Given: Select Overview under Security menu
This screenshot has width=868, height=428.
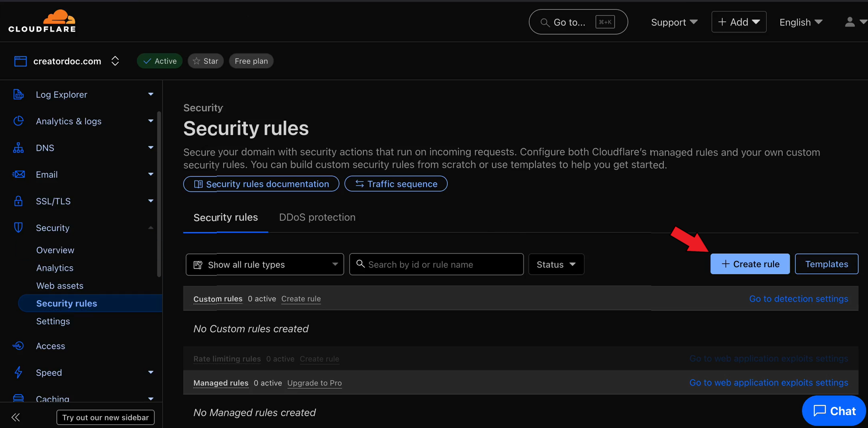Looking at the screenshot, I should click(55, 250).
